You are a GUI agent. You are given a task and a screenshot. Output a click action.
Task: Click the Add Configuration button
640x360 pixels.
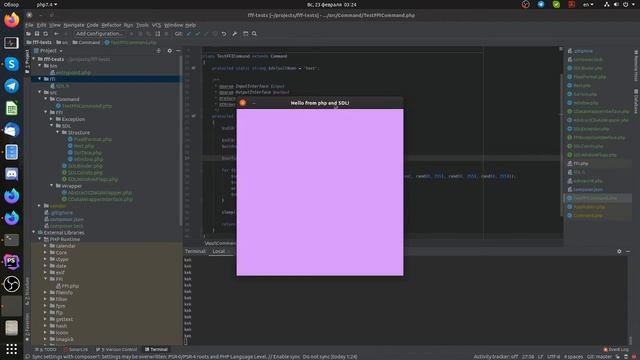click(99, 34)
